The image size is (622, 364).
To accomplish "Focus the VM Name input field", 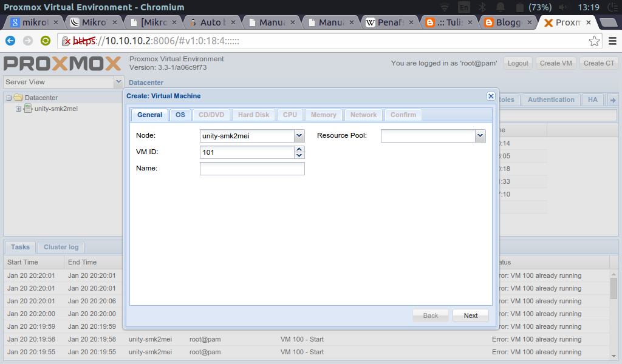I will tap(252, 169).
